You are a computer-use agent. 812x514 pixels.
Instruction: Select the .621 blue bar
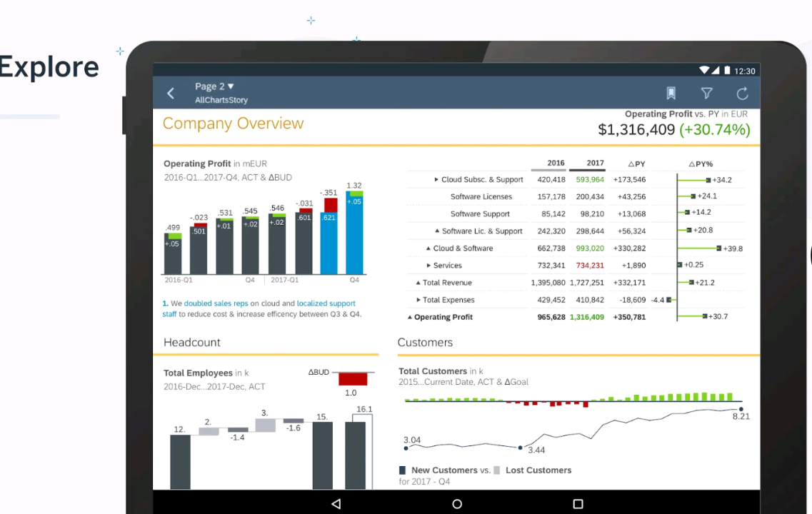(x=329, y=243)
